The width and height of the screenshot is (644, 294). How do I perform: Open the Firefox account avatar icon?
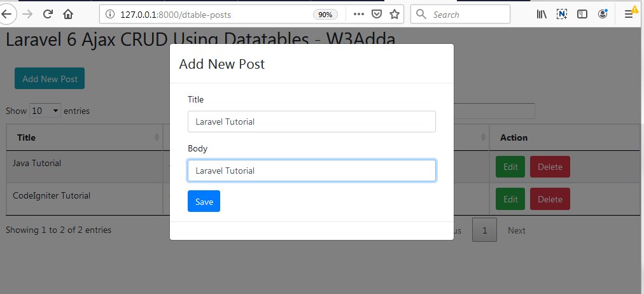603,15
